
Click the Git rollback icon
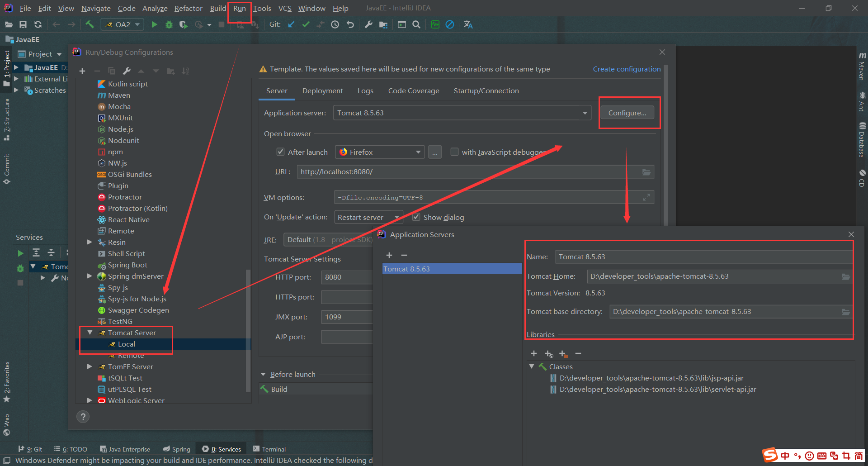pyautogui.click(x=350, y=24)
